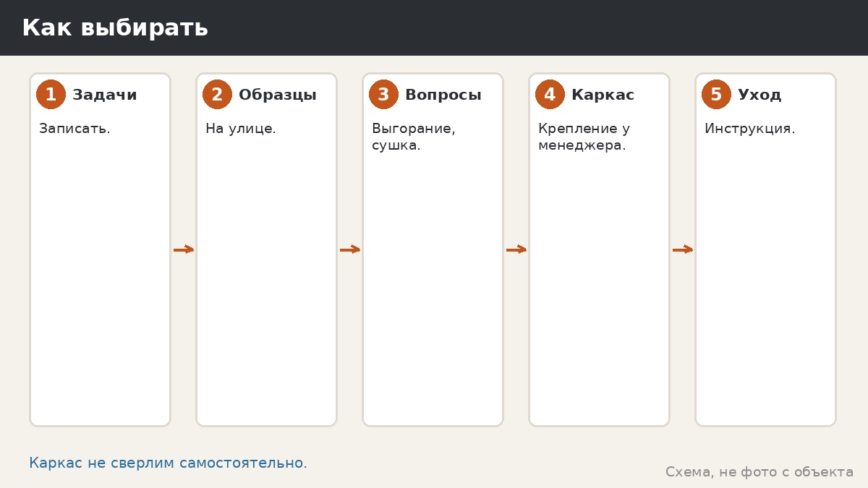Click the step 4 number badge
The width and height of the screenshot is (868, 488).
pyautogui.click(x=550, y=95)
